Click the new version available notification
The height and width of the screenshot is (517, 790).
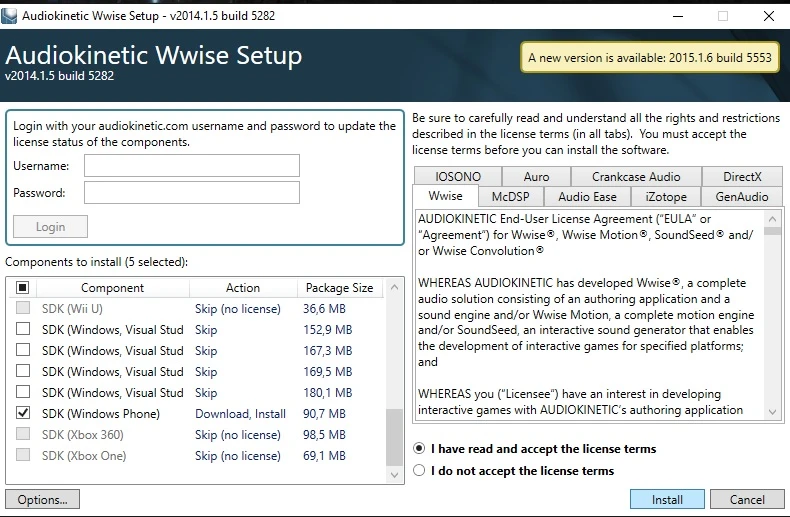click(649, 58)
